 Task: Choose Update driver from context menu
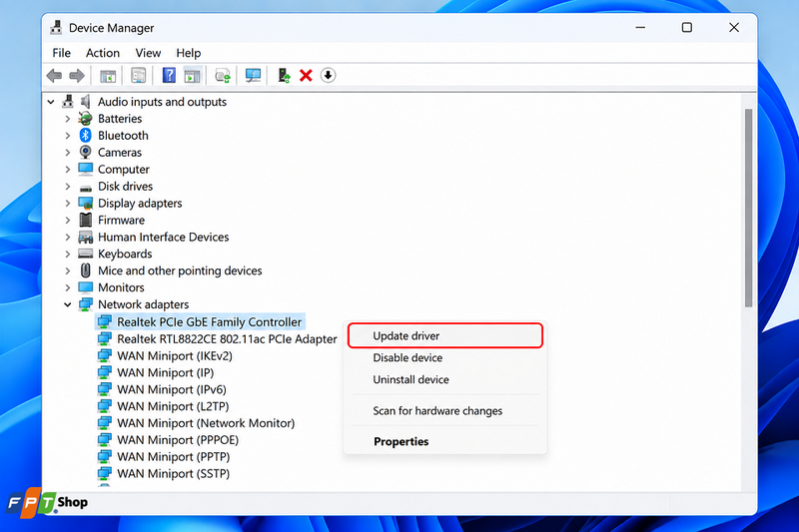(445, 336)
